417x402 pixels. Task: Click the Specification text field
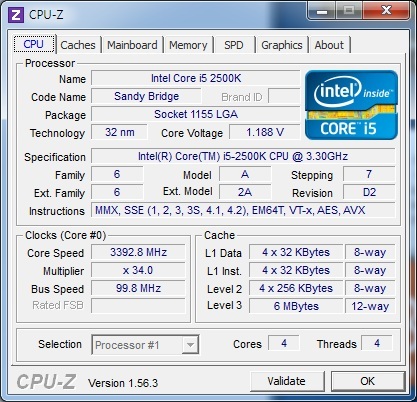coord(243,156)
